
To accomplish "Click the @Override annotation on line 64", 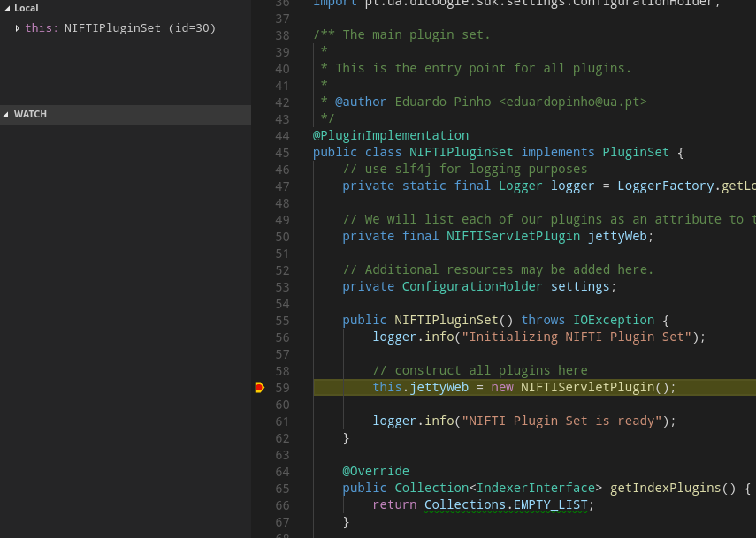I will (x=376, y=471).
